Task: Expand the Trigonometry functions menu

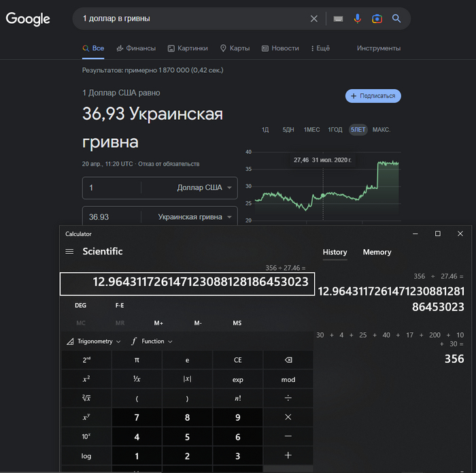Action: (94, 342)
